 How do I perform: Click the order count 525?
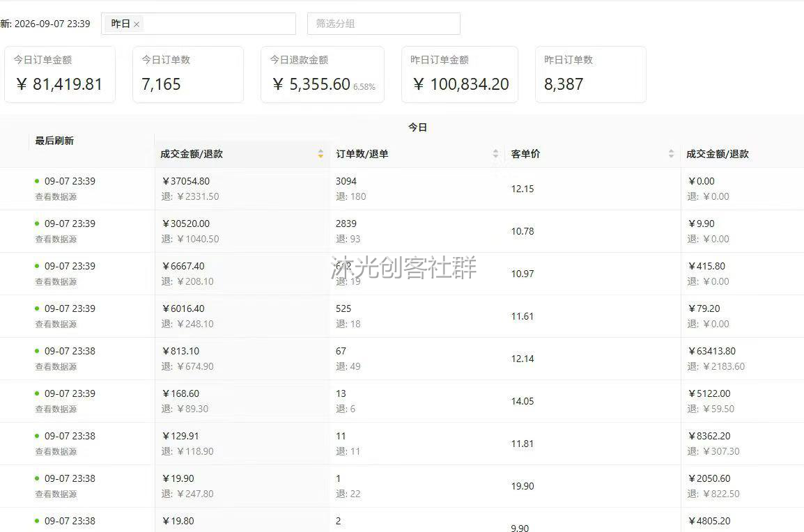coord(343,309)
